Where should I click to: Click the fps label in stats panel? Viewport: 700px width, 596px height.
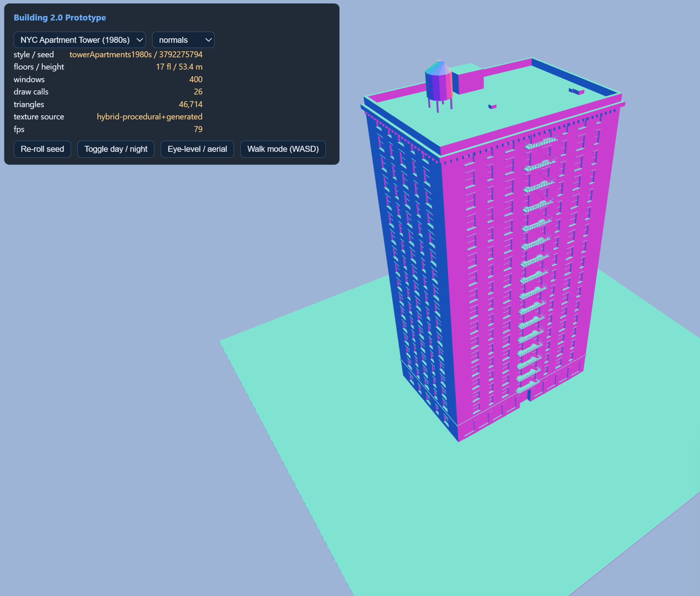point(19,129)
